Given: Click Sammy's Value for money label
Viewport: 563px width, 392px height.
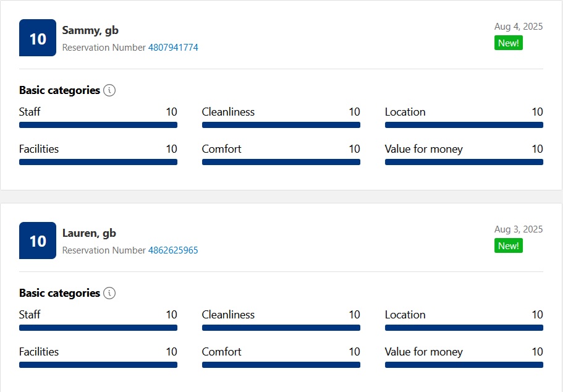Looking at the screenshot, I should 423,149.
